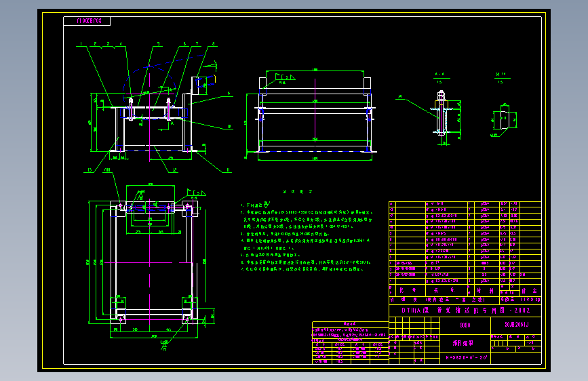
Task: Click the 'H=325 b=0°-20°' specification text
Action: (466, 358)
